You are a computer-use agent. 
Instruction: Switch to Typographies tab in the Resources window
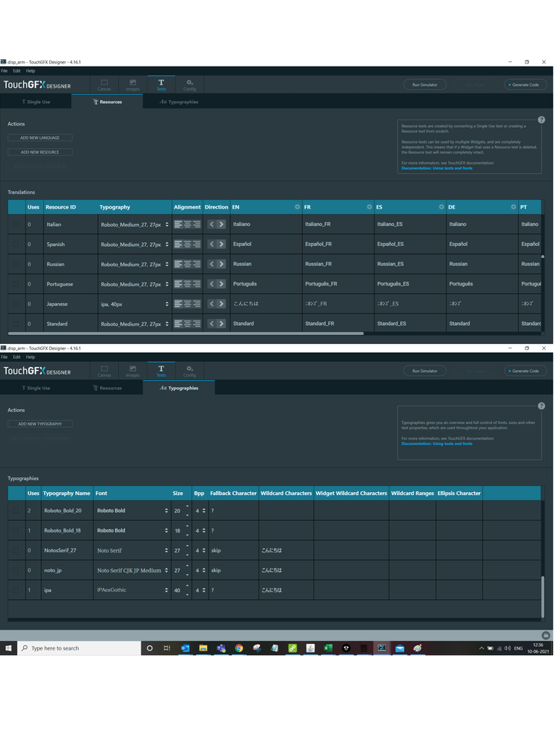click(179, 102)
